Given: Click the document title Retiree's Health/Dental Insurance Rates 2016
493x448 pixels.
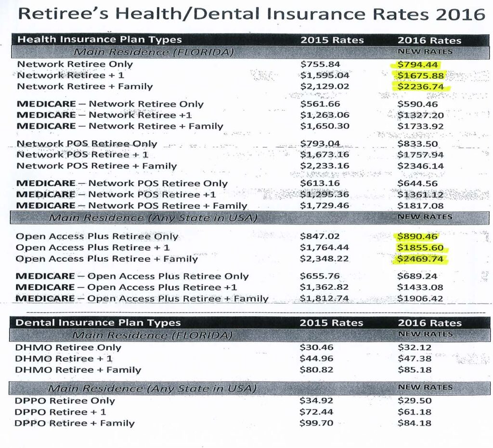Looking at the screenshot, I should coord(251,13).
